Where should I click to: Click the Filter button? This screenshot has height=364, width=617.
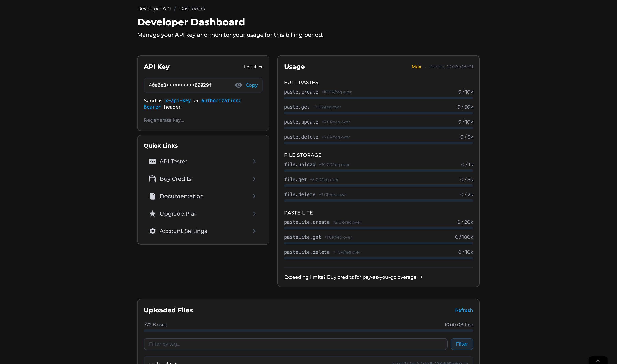click(461, 344)
